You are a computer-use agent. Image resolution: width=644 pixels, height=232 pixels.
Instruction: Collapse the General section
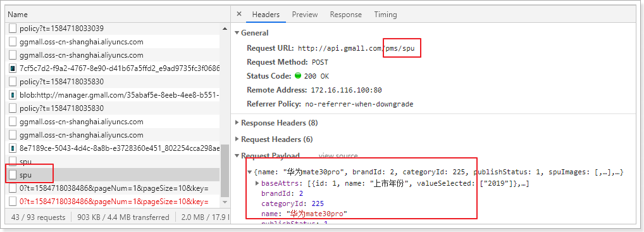(x=237, y=33)
